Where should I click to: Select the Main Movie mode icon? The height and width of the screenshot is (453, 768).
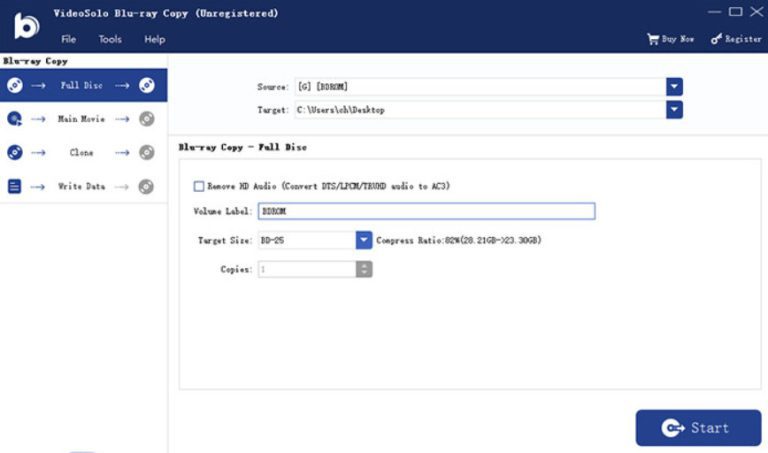(15, 119)
